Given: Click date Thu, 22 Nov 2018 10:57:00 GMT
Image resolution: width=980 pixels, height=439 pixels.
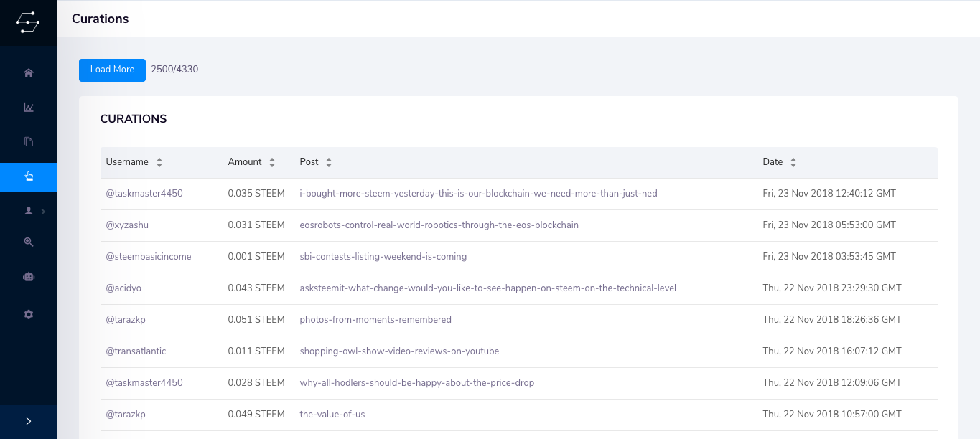Looking at the screenshot, I should click(832, 415).
